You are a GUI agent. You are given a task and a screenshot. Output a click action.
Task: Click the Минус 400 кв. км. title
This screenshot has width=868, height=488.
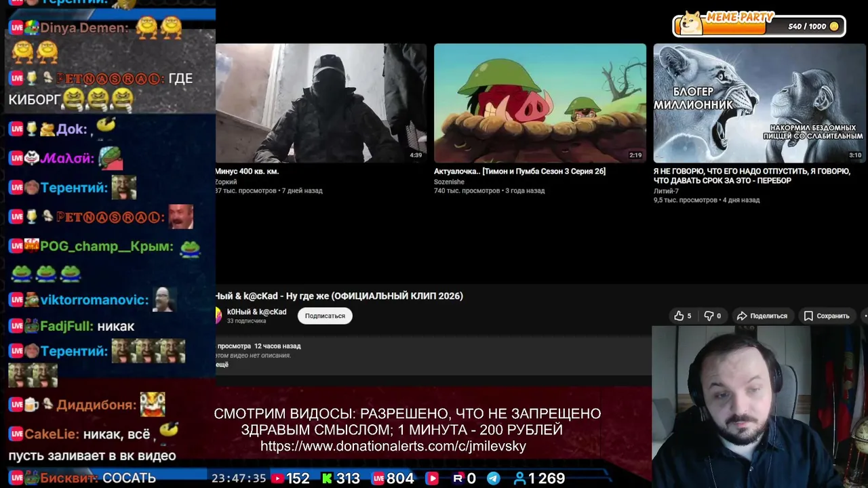click(247, 171)
